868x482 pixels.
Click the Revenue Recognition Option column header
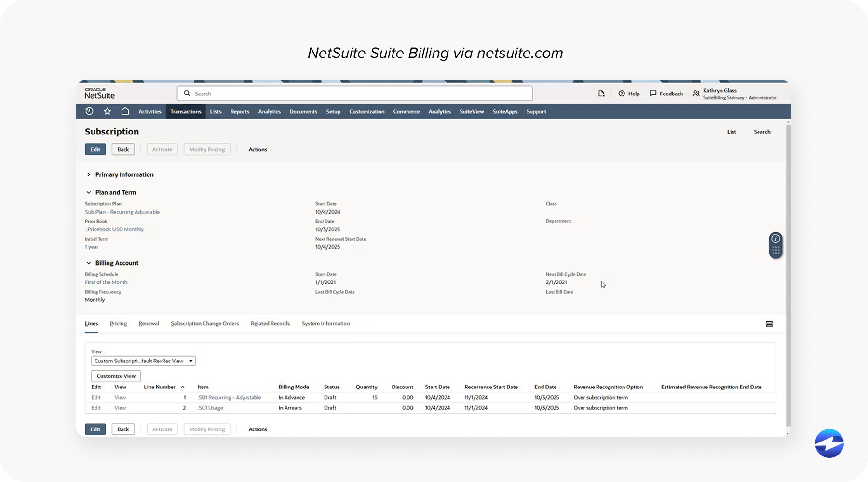(x=608, y=387)
